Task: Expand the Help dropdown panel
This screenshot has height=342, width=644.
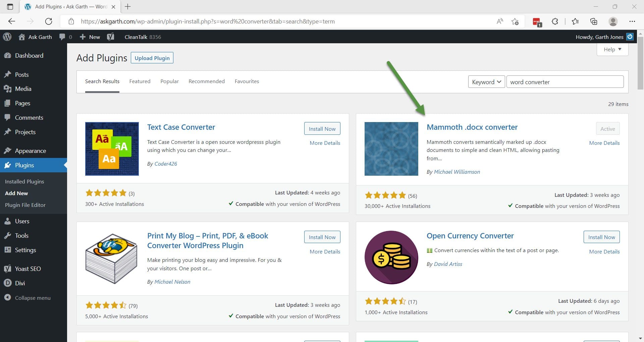Action: click(x=612, y=50)
